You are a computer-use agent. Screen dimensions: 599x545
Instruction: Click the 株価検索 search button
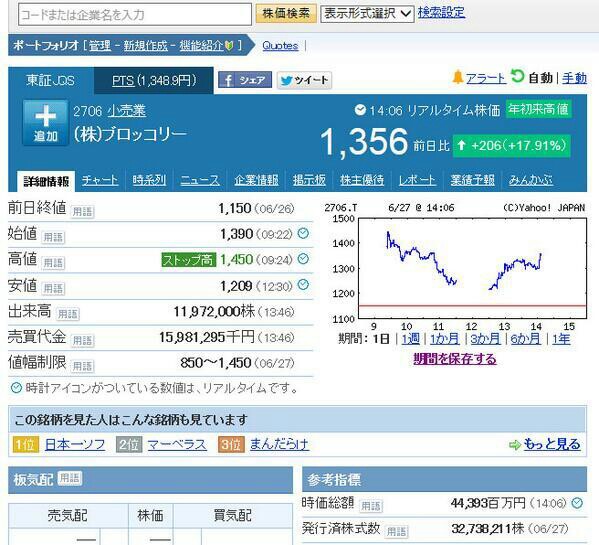(286, 13)
